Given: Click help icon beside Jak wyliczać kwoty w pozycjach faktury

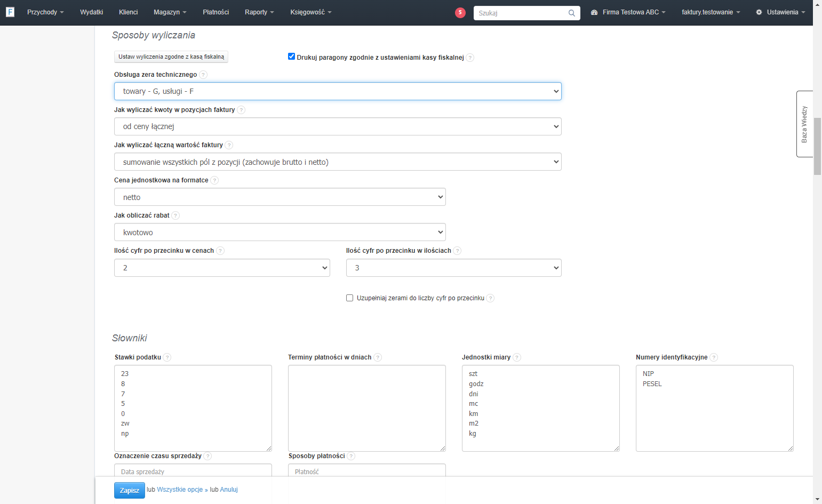Looking at the screenshot, I should tap(241, 110).
